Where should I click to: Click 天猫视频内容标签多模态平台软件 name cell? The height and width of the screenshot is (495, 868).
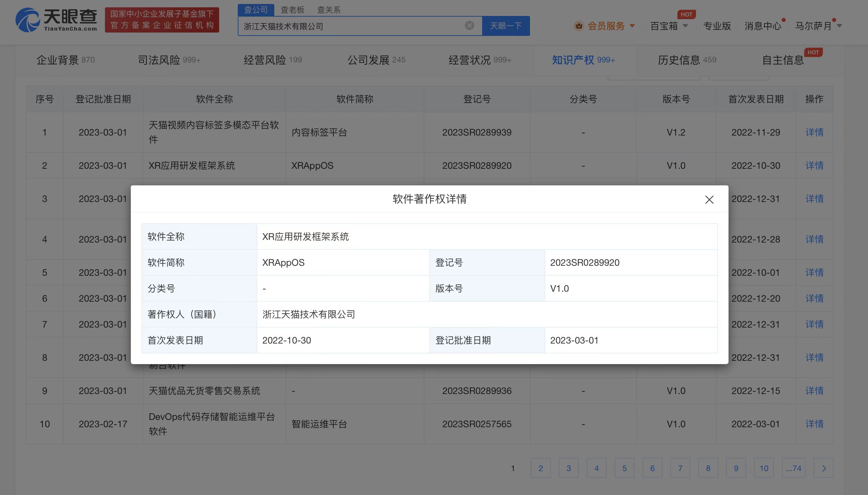tap(214, 132)
